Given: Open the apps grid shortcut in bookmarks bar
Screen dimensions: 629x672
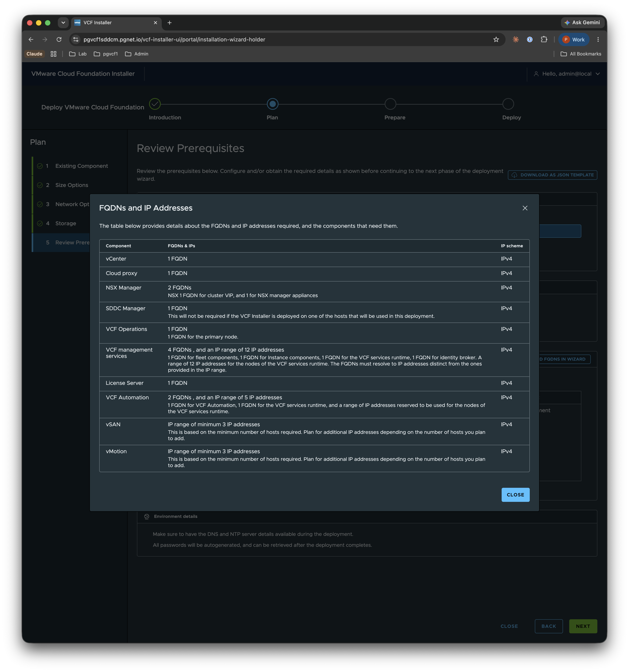Looking at the screenshot, I should point(53,54).
